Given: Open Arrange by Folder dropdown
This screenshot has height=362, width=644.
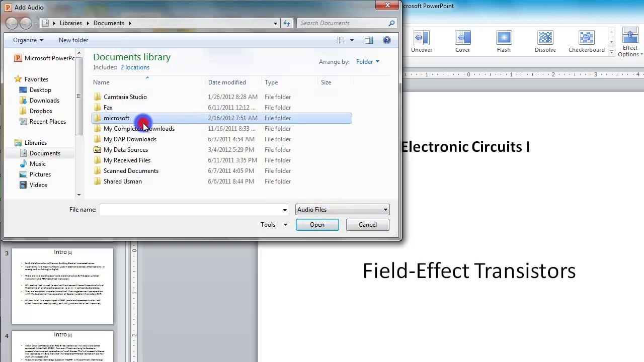Looking at the screenshot, I should click(x=367, y=62).
